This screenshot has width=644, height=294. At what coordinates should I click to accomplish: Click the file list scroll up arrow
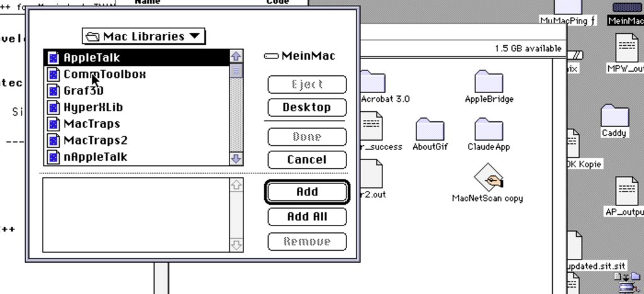[236, 56]
